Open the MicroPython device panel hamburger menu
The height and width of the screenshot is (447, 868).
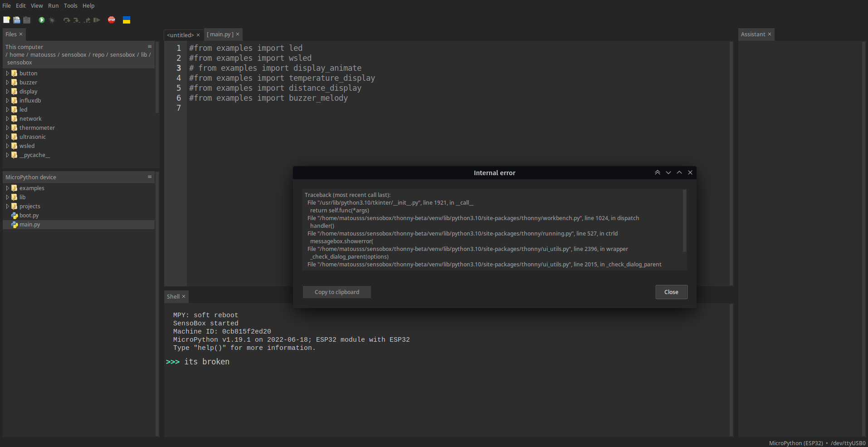tap(150, 177)
